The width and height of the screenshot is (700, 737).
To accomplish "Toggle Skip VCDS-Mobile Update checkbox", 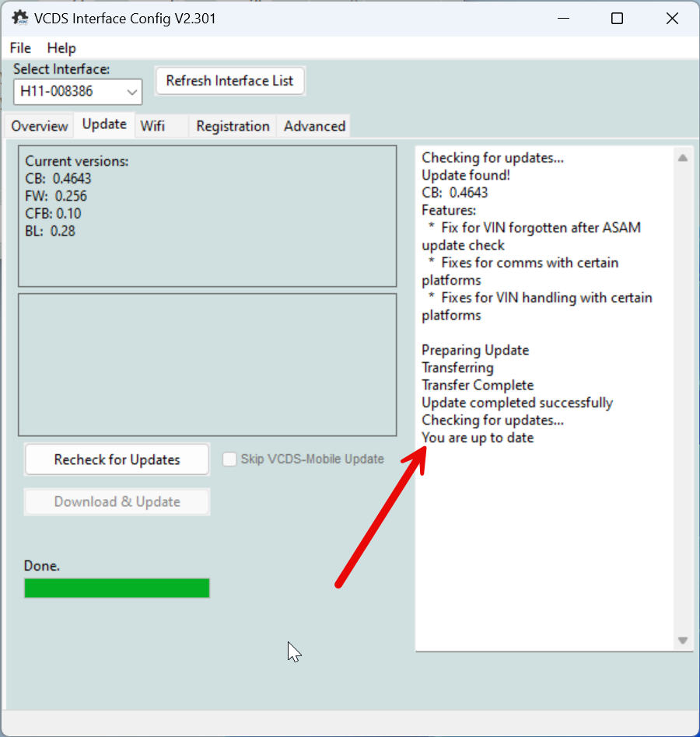I will pyautogui.click(x=229, y=459).
